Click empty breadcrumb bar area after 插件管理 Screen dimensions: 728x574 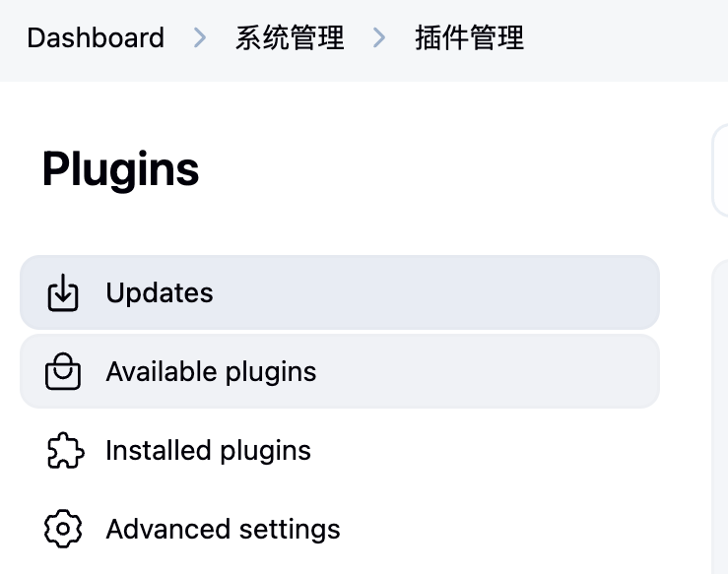(630, 38)
